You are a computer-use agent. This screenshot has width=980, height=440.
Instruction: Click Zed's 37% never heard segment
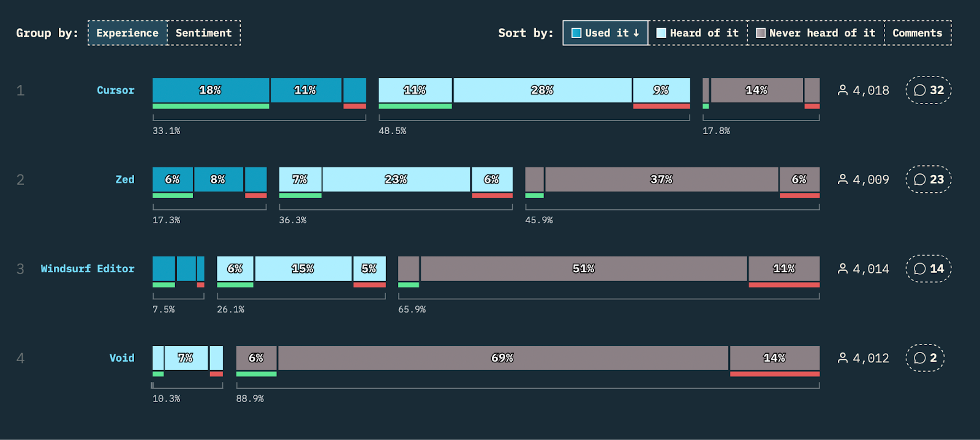tap(661, 179)
